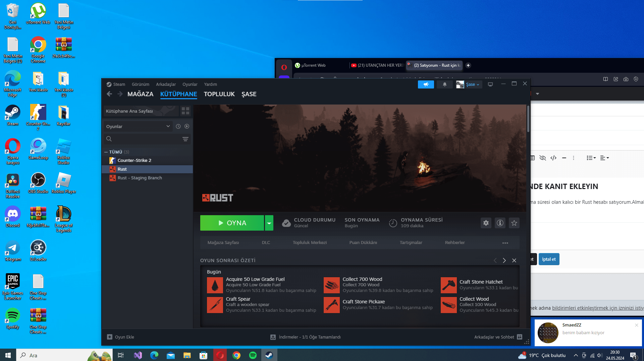The width and height of the screenshot is (644, 361).
Task: Select Counter-Strike 2 in library list
Action: [x=147, y=161]
